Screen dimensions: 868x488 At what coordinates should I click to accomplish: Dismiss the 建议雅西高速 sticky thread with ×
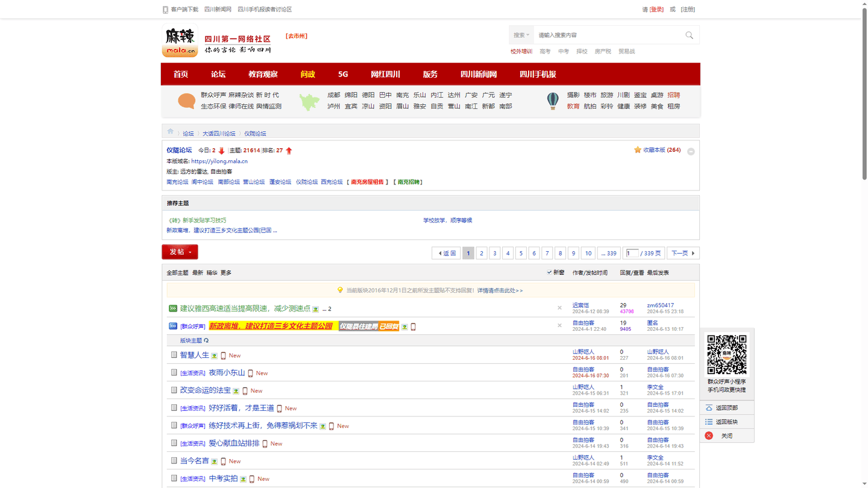pos(559,308)
